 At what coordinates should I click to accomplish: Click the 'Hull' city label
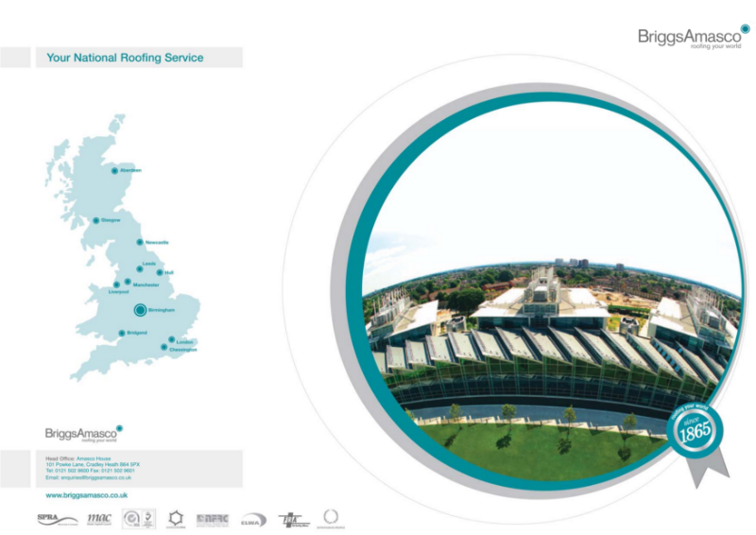coord(169,272)
